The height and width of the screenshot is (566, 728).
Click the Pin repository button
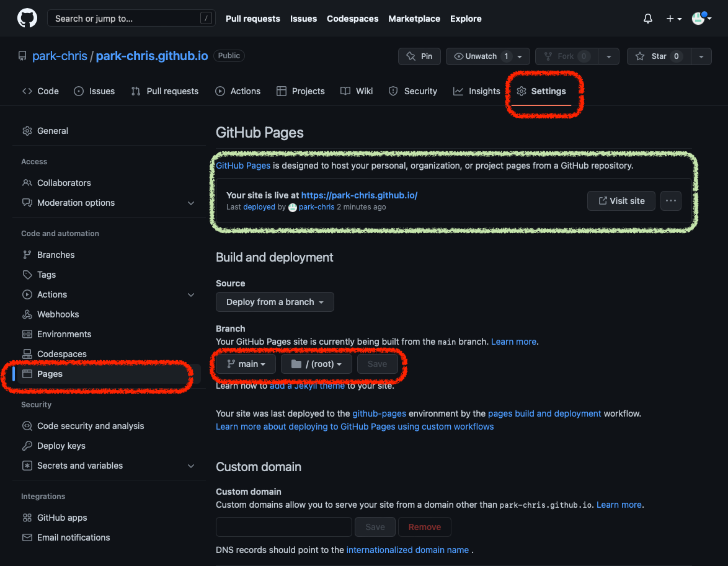tap(419, 56)
